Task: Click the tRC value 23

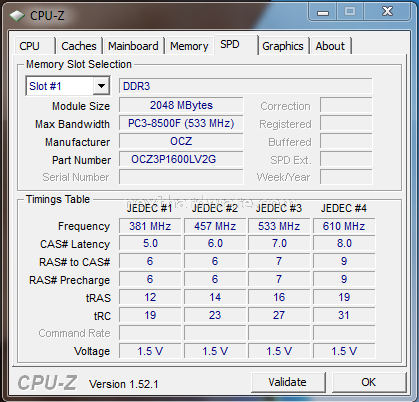Action: [x=215, y=315]
